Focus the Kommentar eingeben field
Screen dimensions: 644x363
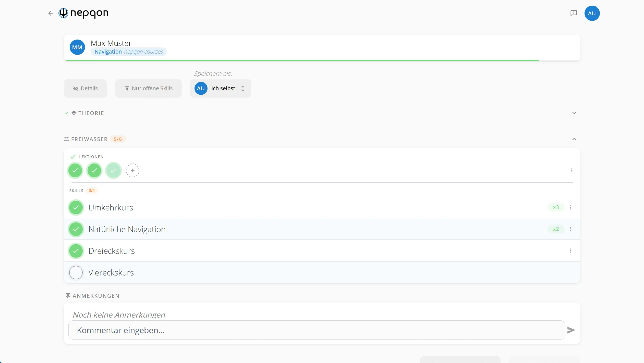point(317,330)
